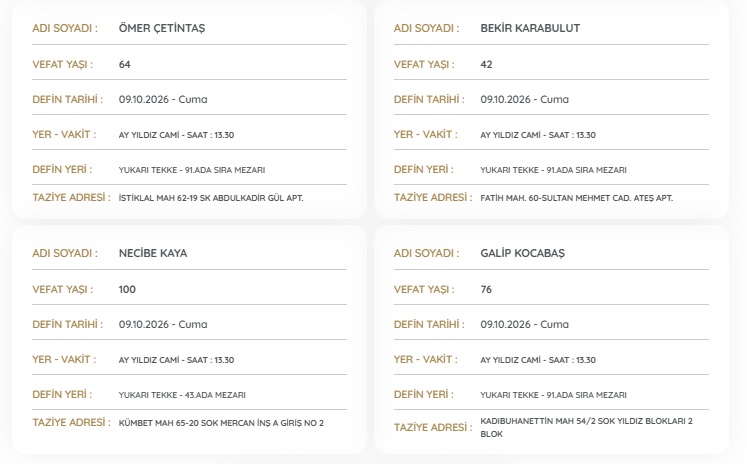The width and height of the screenshot is (747, 464).
Task: Click KADIBUHANETTİN MAH 54/2 SOK address
Action: pos(586,427)
